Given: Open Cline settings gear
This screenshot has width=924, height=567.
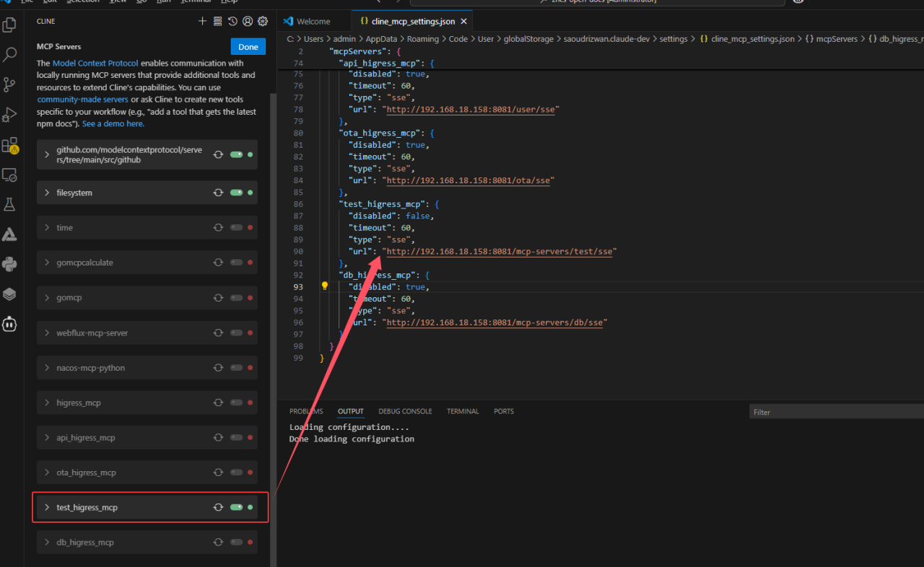Looking at the screenshot, I should (x=263, y=22).
